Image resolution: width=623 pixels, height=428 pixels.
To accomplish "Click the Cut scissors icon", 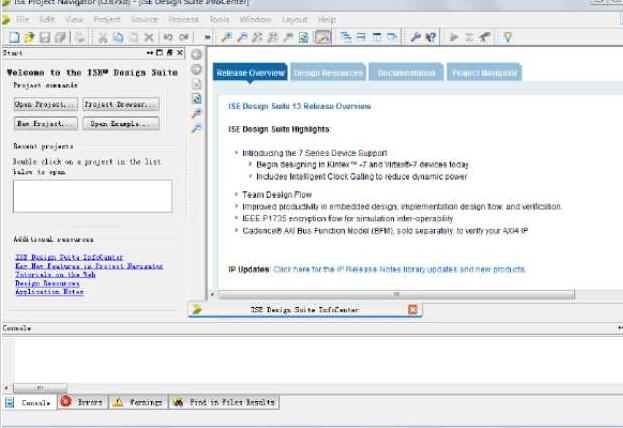I will (x=103, y=37).
